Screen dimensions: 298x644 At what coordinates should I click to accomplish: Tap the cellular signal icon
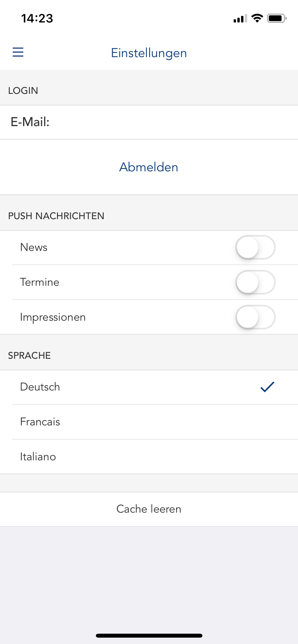(240, 18)
